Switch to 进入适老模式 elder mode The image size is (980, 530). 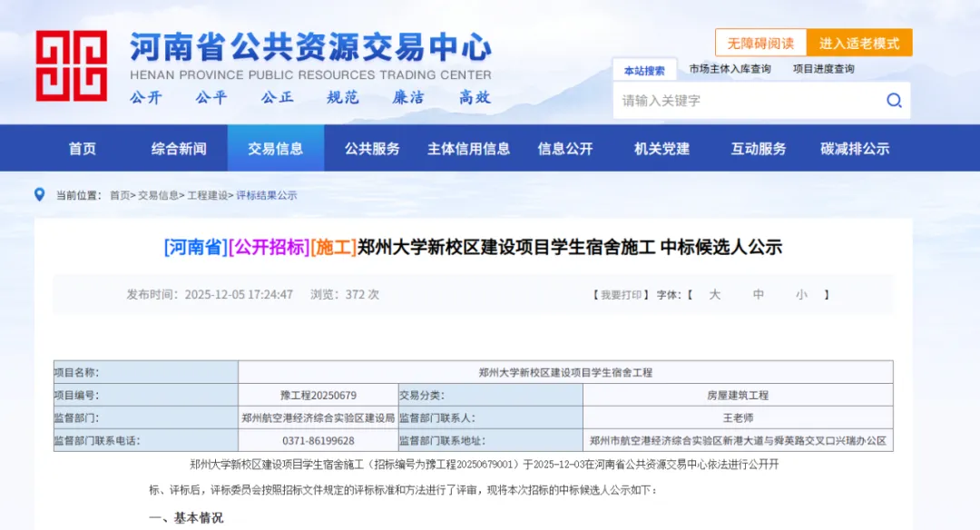point(859,44)
